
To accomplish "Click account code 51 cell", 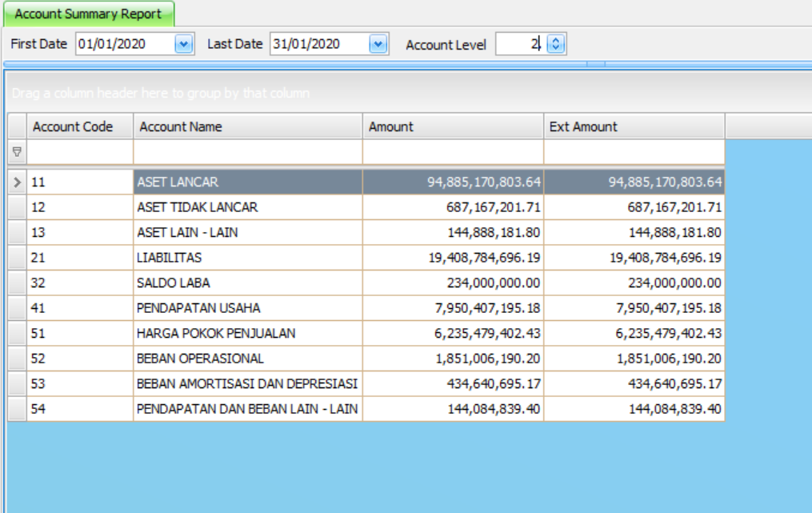I will [80, 333].
